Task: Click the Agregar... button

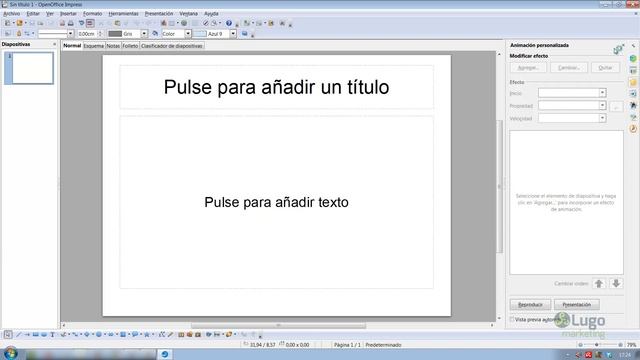Action: pos(528,68)
